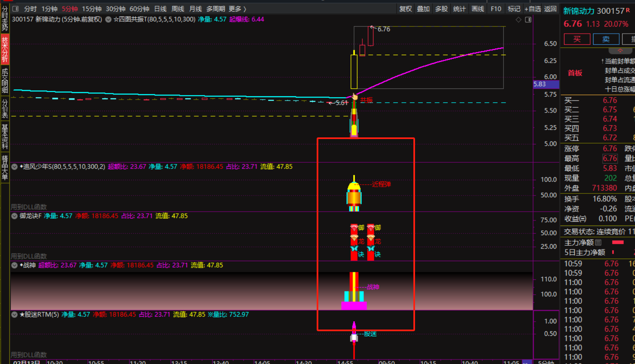Viewport: 635px width, 364px height.
Task: Collapse the order panel using red chevron
Action: (620, 51)
